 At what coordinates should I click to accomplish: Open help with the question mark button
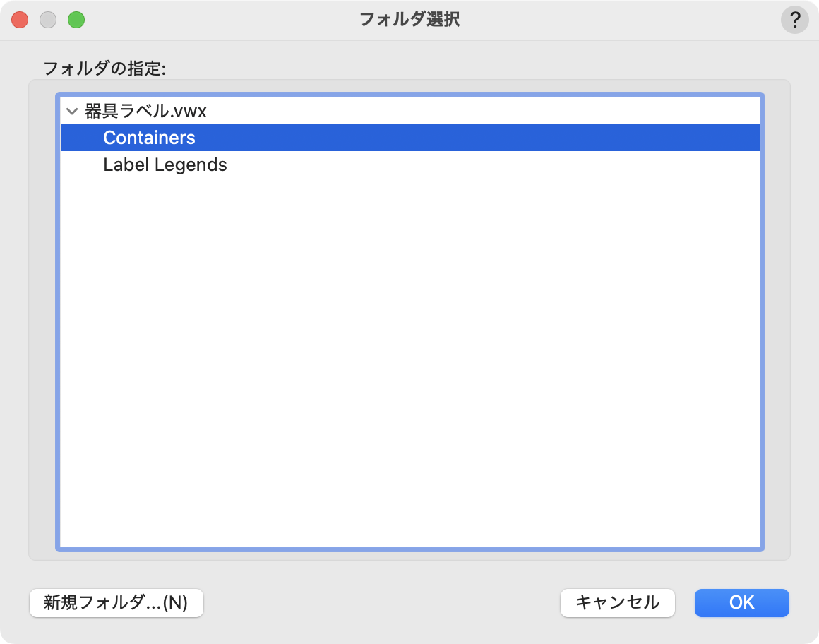[x=794, y=20]
